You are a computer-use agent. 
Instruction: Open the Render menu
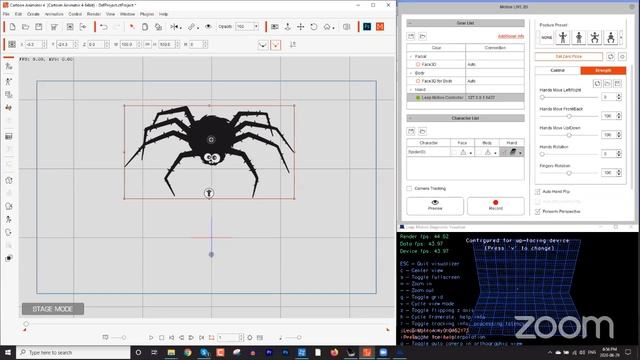point(94,14)
